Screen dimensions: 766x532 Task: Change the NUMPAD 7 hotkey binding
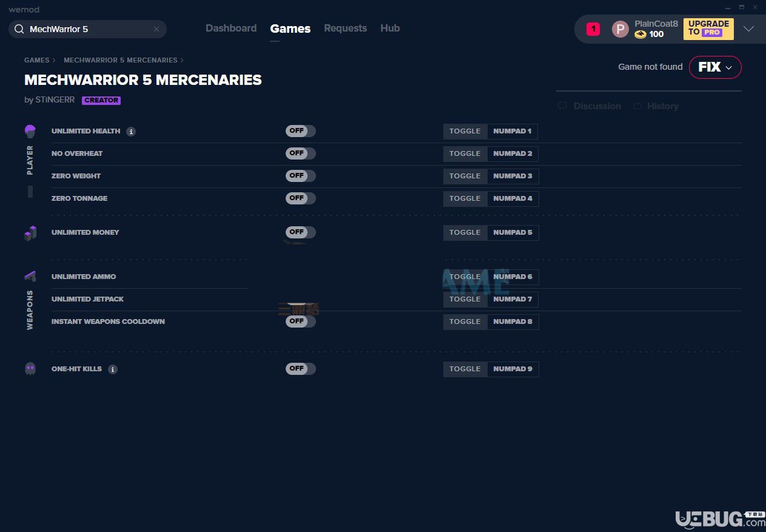click(x=513, y=300)
